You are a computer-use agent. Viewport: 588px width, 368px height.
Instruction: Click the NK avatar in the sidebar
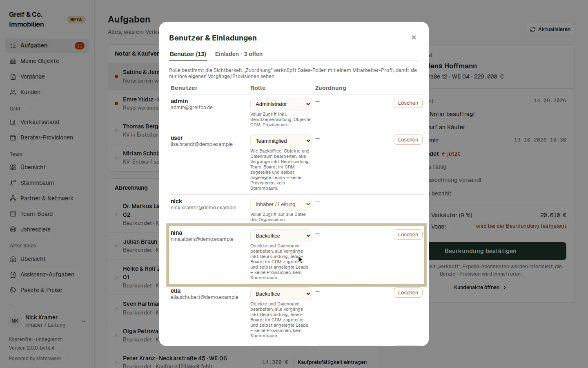(15, 321)
